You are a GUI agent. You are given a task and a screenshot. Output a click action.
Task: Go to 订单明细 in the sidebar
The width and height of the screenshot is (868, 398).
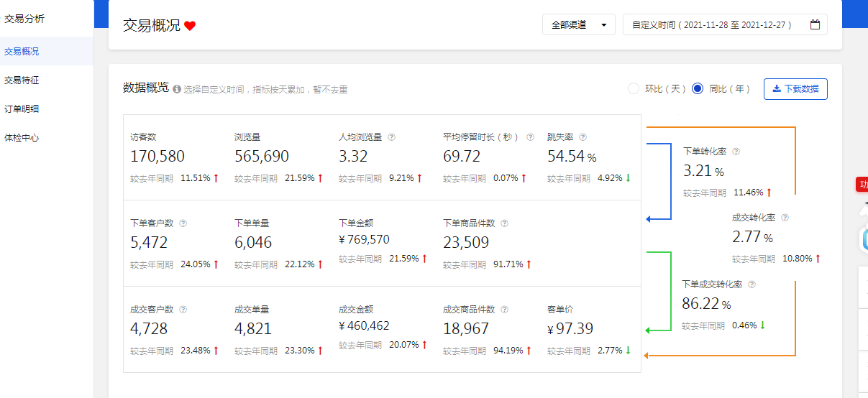click(x=22, y=109)
